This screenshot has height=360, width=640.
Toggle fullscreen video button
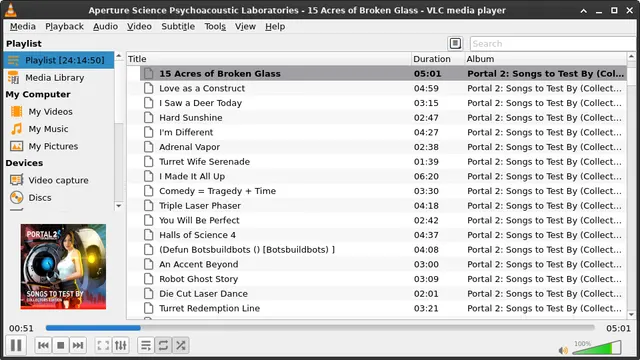[103, 345]
